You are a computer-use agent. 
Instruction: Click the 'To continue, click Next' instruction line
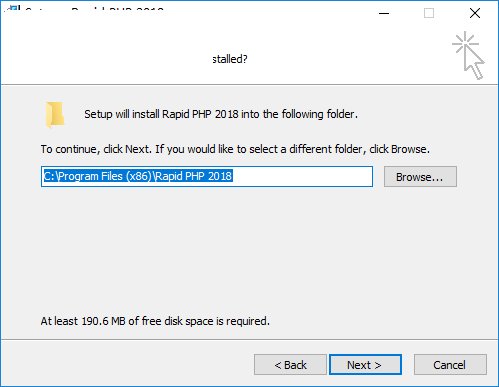tap(235, 149)
